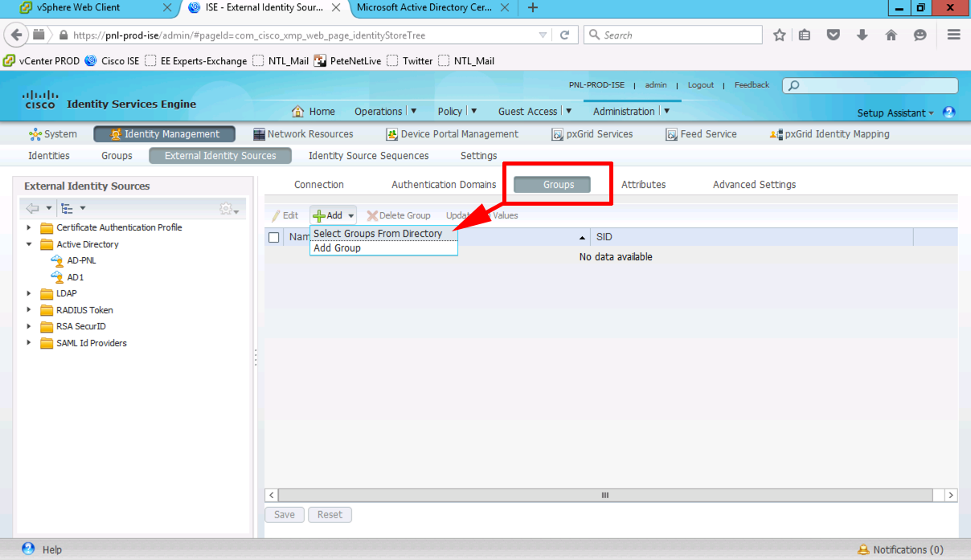The width and height of the screenshot is (971, 560).
Task: Open the Advanced Settings tab
Action: coord(754,185)
